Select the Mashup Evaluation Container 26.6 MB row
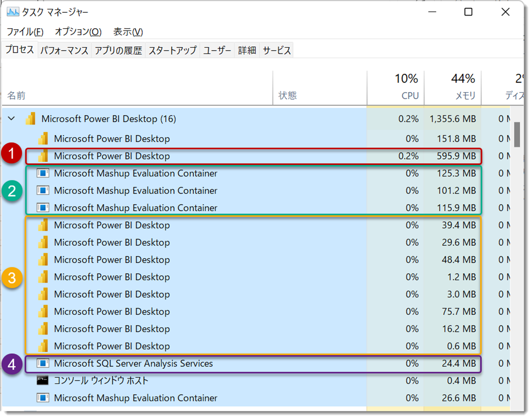 click(256, 397)
